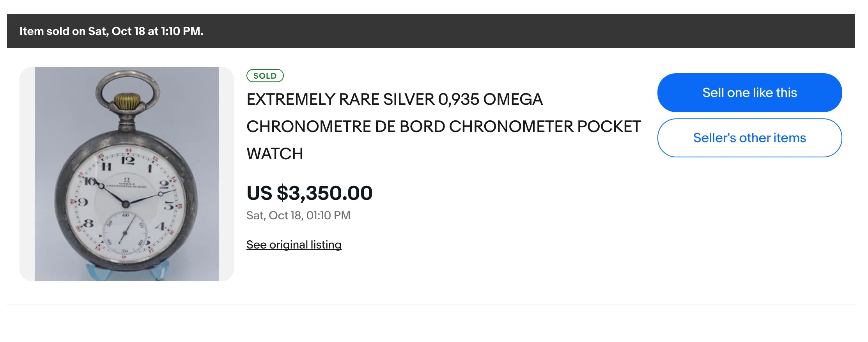868x342 pixels.
Task: Click the Omega pocket watch listing title
Action: tap(394, 100)
